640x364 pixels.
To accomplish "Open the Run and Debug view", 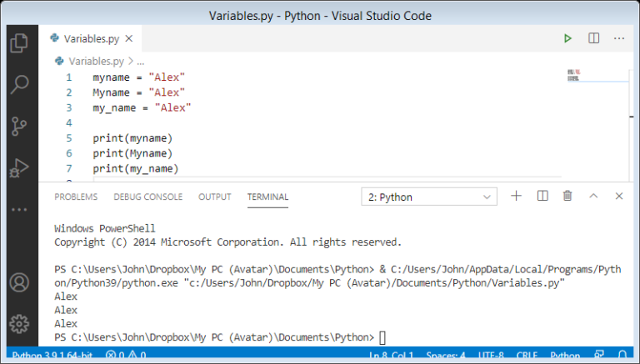I will tap(18, 168).
